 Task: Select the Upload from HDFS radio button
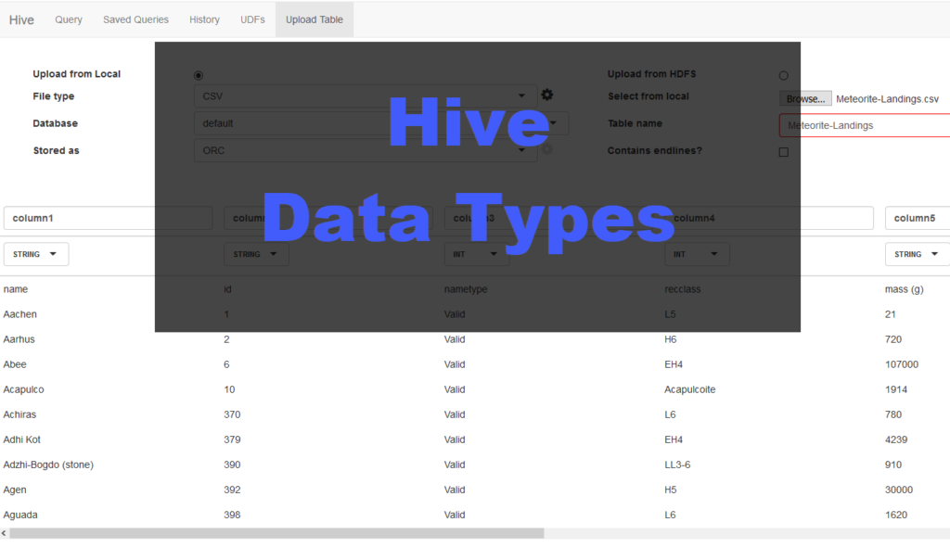coord(783,75)
